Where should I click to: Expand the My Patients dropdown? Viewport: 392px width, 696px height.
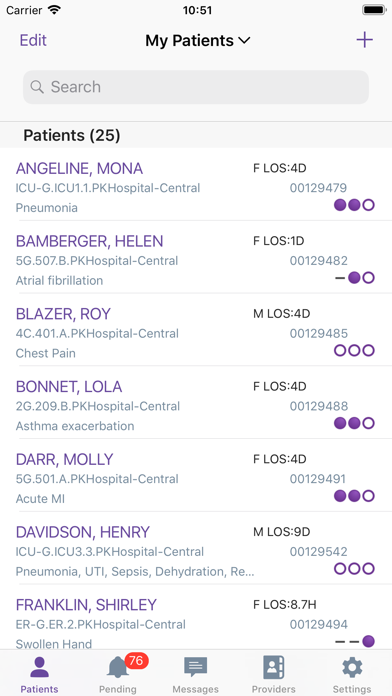coord(198,41)
